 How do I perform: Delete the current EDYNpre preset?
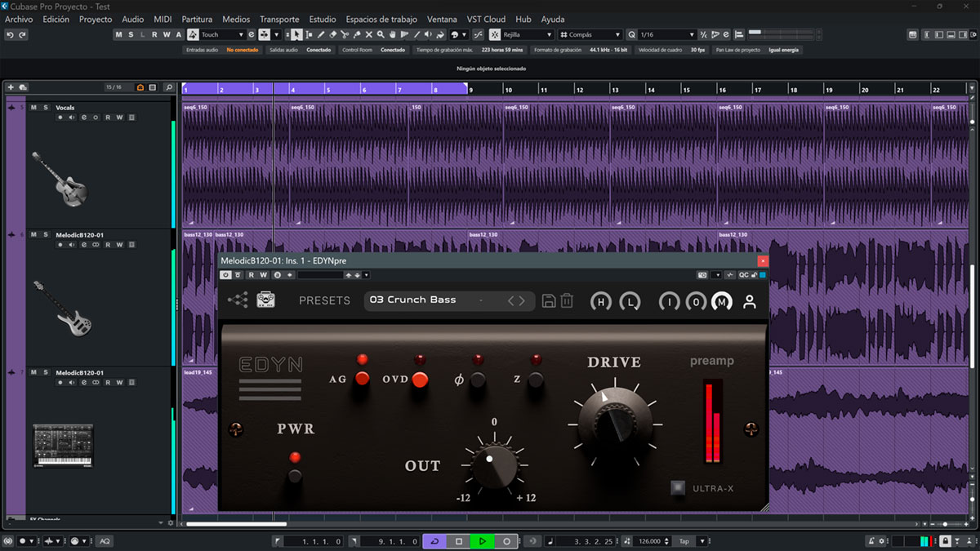(567, 300)
